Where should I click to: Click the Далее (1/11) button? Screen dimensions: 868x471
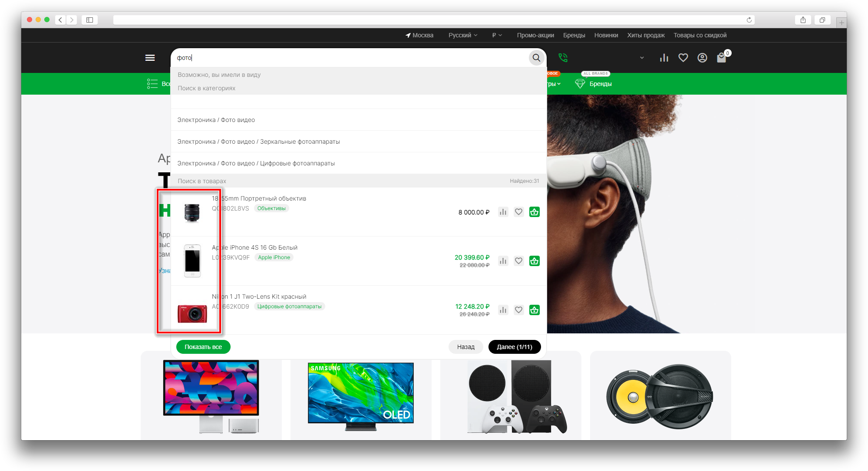[x=514, y=347]
